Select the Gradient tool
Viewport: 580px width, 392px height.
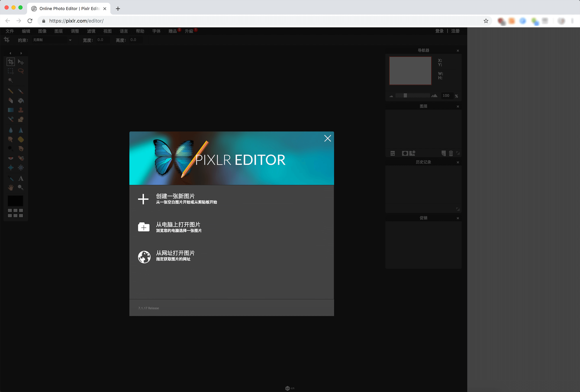click(x=10, y=110)
